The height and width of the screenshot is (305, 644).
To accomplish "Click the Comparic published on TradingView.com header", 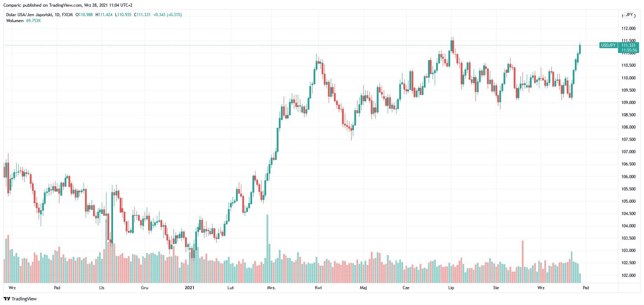I will click(68, 5).
